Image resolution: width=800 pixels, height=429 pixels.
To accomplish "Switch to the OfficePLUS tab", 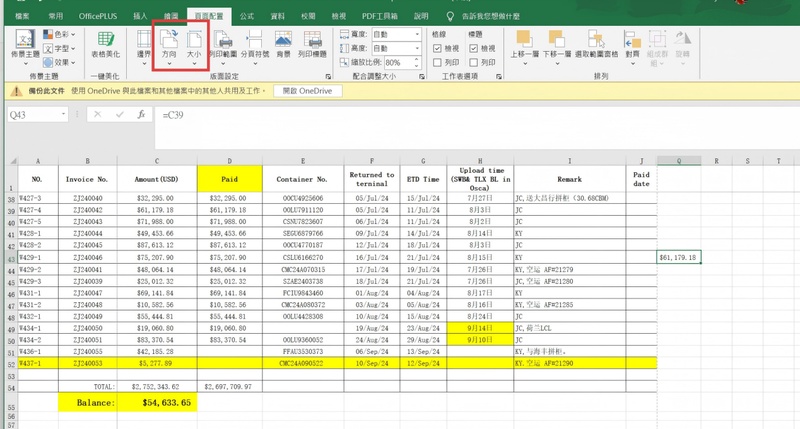I will [x=98, y=16].
